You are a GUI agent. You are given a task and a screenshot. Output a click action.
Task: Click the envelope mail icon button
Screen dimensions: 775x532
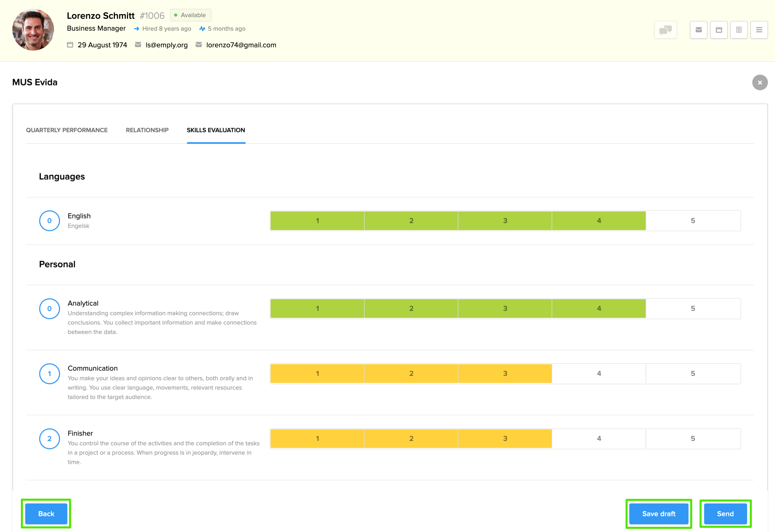699,30
